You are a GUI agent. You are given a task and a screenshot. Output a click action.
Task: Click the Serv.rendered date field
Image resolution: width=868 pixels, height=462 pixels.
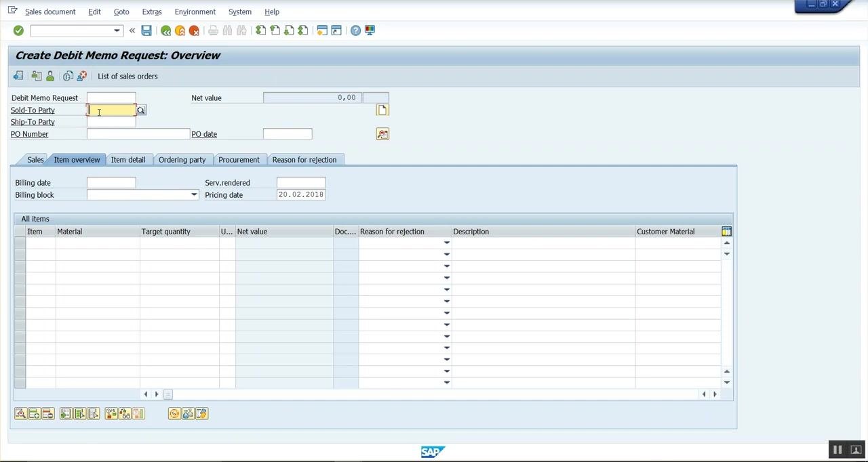click(301, 183)
